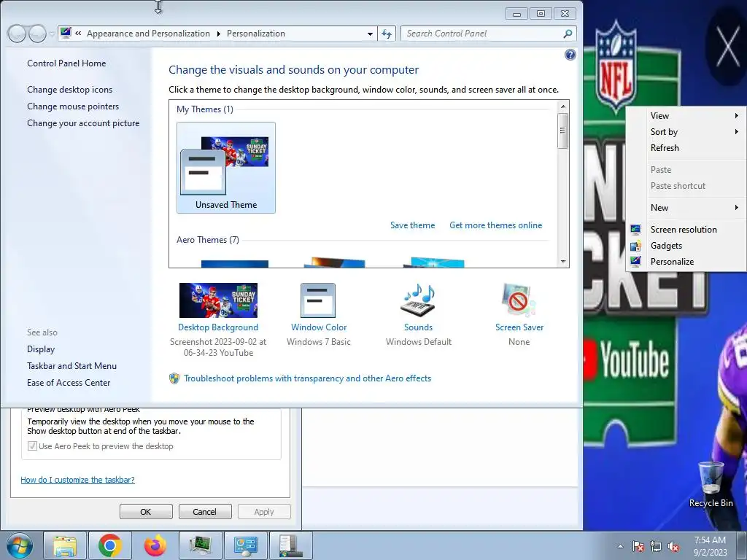This screenshot has height=560, width=747.
Task: Click the muted volume tray icon
Action: (673, 546)
